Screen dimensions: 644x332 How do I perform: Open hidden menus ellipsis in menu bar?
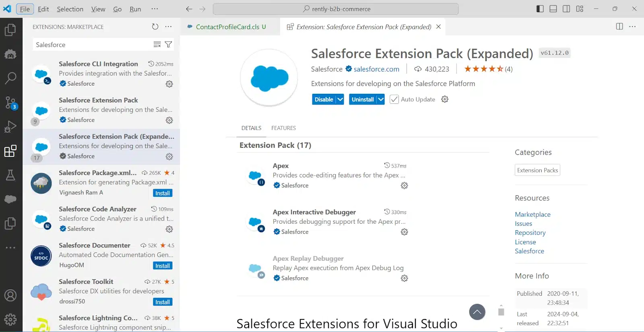tap(155, 9)
